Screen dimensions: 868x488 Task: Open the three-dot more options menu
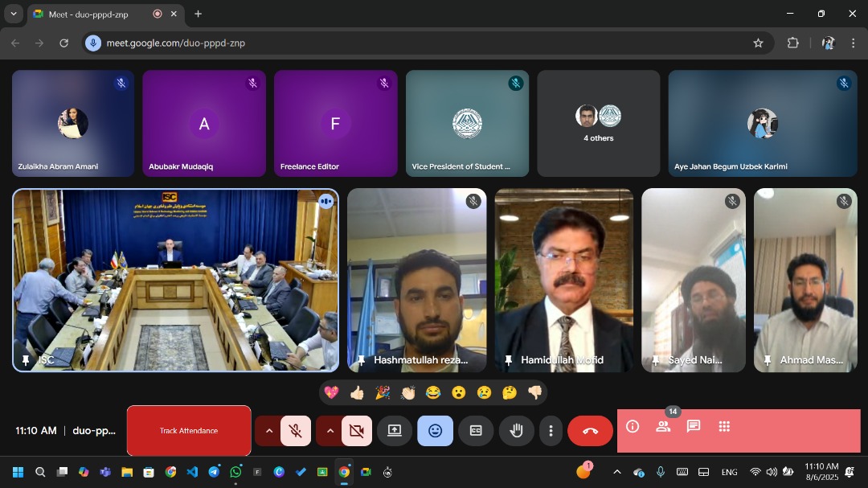[x=551, y=431]
